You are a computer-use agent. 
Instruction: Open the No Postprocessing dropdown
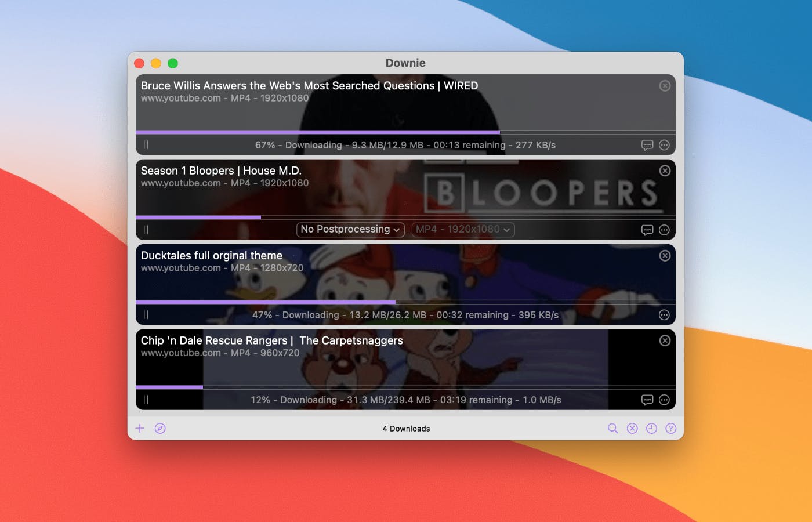[350, 230]
